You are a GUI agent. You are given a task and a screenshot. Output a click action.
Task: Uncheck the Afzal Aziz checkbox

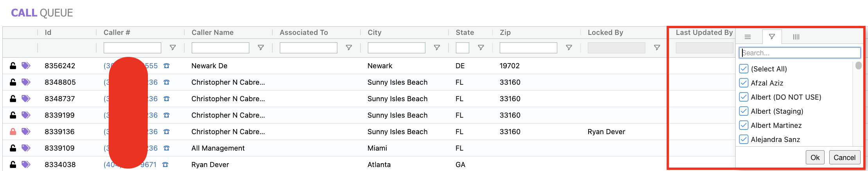click(x=744, y=83)
